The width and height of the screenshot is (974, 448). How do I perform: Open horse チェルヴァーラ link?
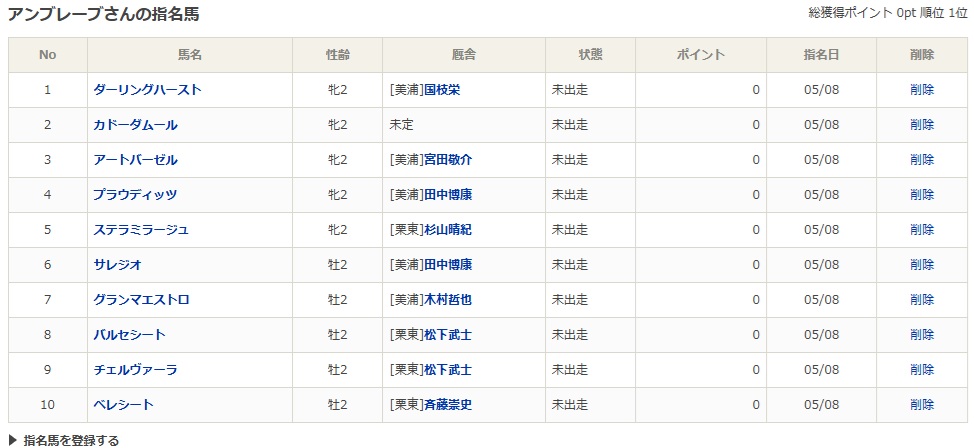[x=135, y=370]
